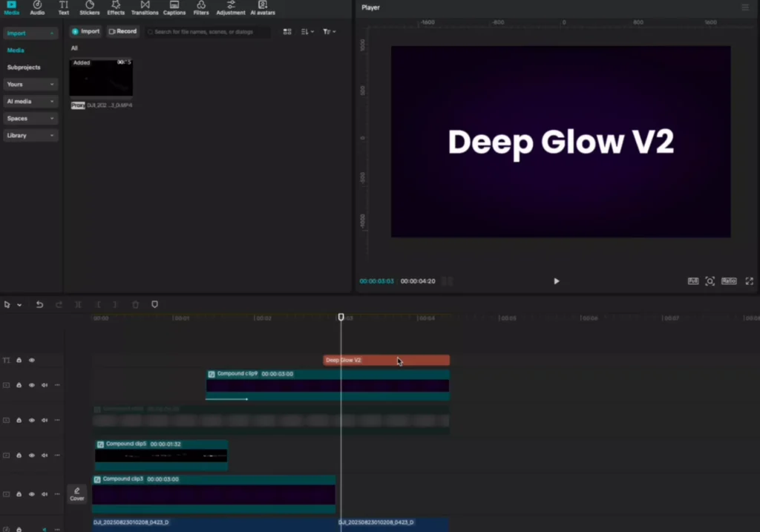Switch to the Captions tab
Viewport: 760px width, 532px height.
point(174,7)
